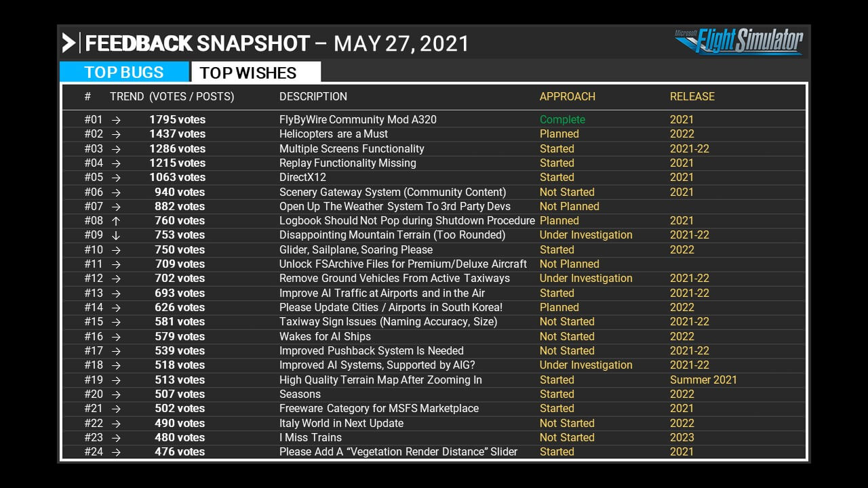Click the upward trend arrow on row #08

coord(116,221)
